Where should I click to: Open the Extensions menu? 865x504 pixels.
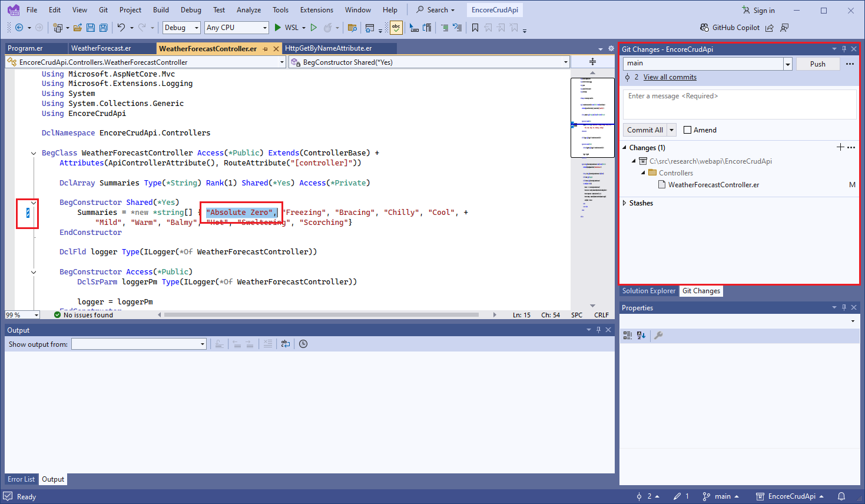point(317,10)
